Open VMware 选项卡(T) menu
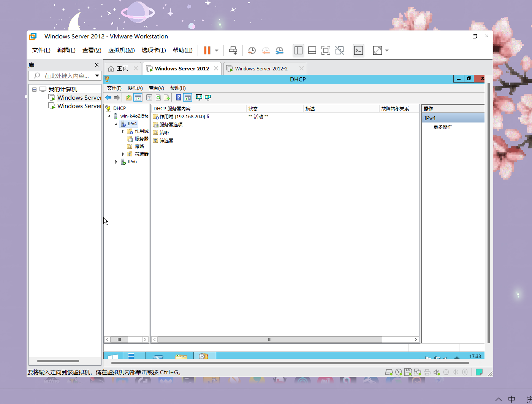532x404 pixels. (x=154, y=50)
